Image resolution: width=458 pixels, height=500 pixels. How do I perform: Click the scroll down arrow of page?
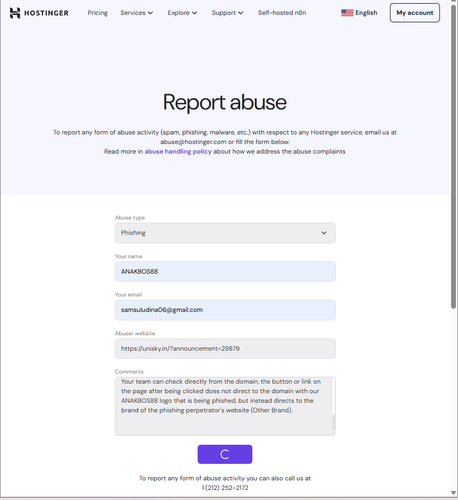453,493
